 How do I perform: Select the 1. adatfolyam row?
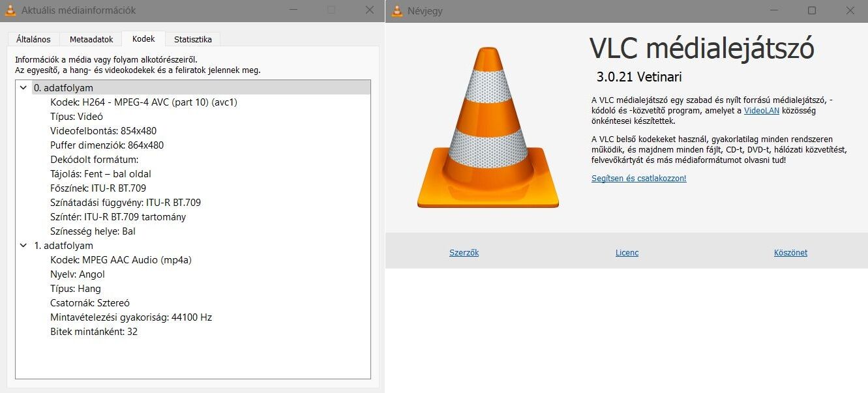[x=193, y=245]
